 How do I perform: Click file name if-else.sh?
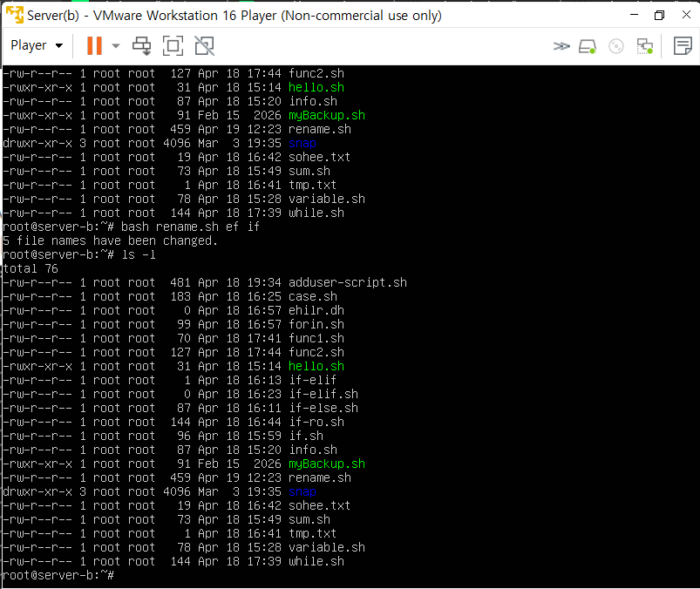323,408
